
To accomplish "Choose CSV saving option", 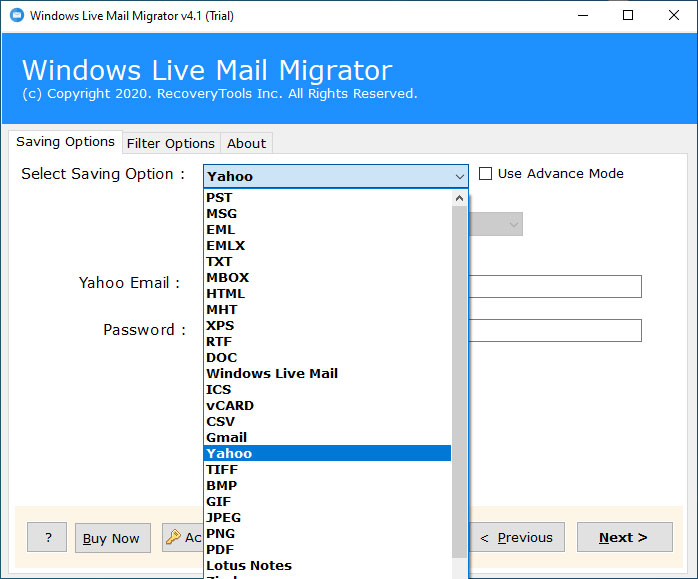I will [328, 421].
